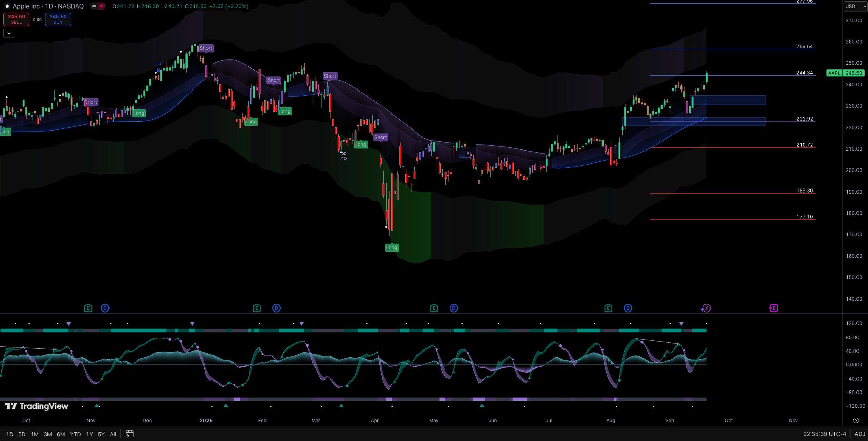The image size is (868, 441).
Task: Click the pink approximate-sign data status icon
Action: click(101, 6)
